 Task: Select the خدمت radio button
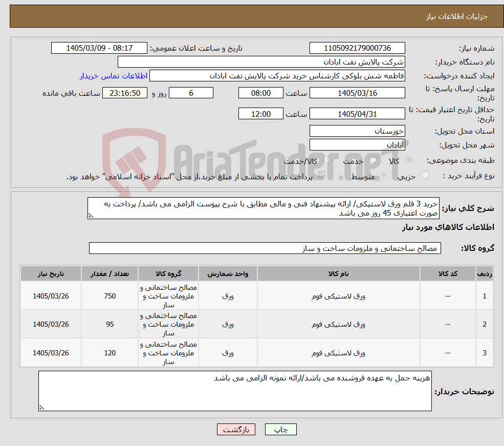(x=373, y=159)
